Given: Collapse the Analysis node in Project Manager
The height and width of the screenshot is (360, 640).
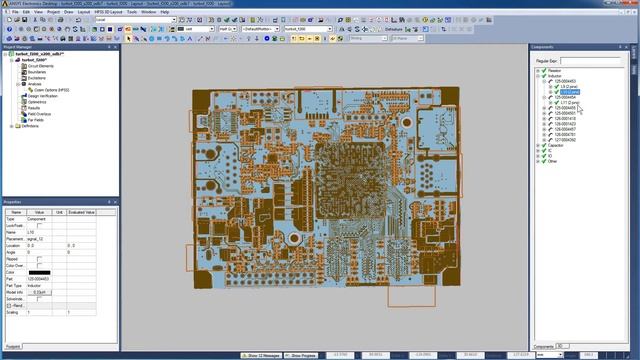Looking at the screenshot, I should (x=18, y=84).
